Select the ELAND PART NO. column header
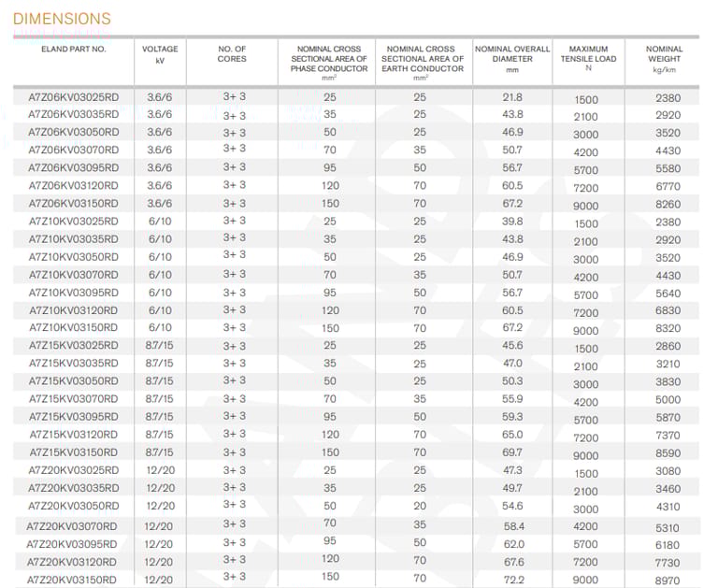Image resolution: width=718 pixels, height=588 pixels. (74, 49)
